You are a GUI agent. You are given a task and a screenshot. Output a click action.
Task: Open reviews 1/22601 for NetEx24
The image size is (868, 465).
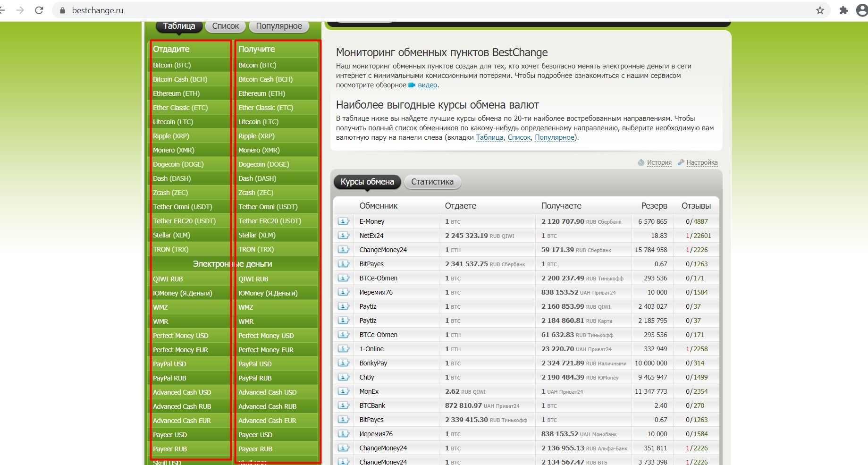pos(699,236)
